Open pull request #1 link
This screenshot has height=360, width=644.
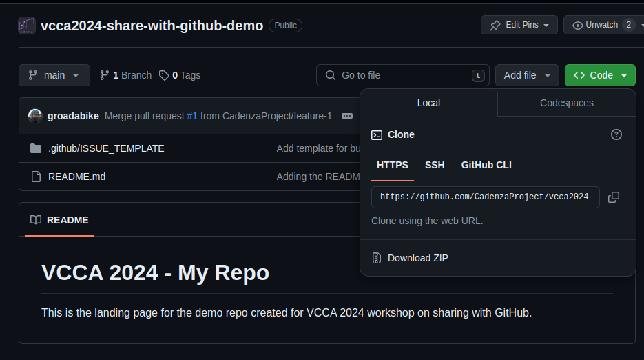(x=191, y=116)
